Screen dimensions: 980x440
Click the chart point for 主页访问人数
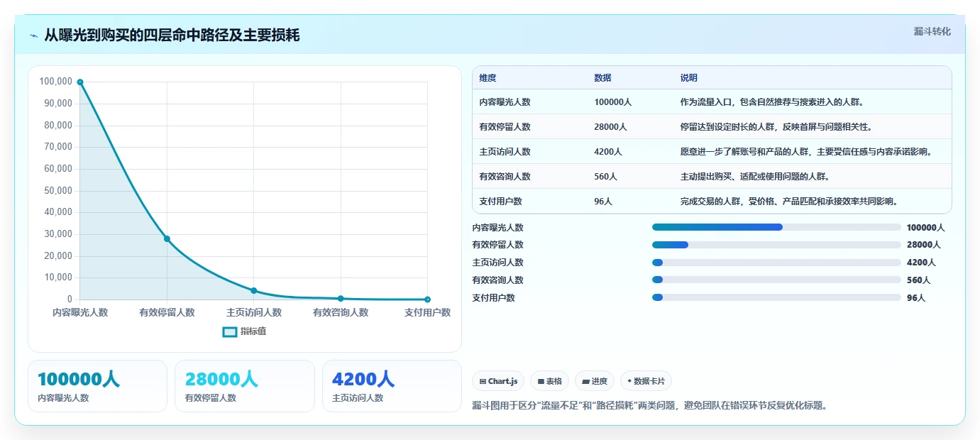click(x=254, y=290)
